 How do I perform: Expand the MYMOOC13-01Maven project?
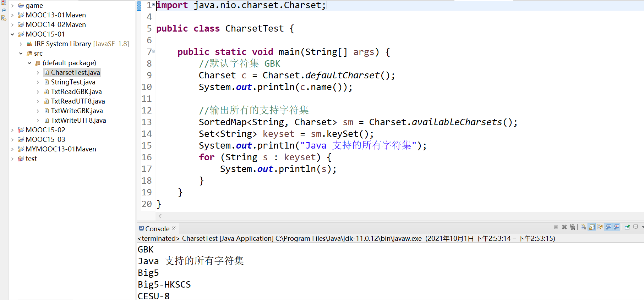(12, 149)
